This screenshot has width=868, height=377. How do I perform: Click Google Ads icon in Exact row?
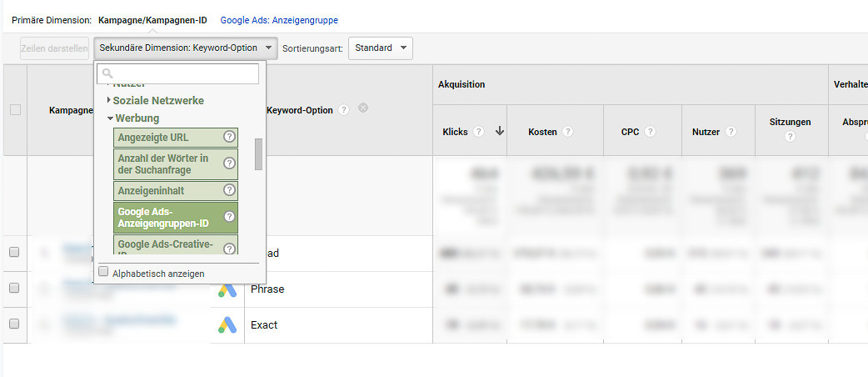(x=227, y=324)
